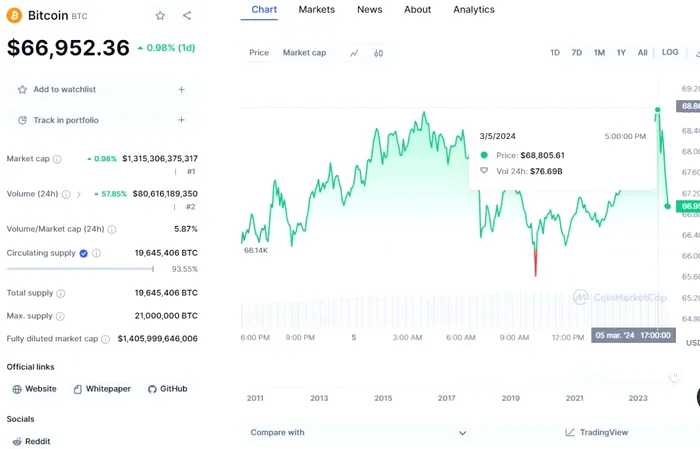This screenshot has width=700, height=449.
Task: Click the $66,952.36 price value
Action: (68, 48)
